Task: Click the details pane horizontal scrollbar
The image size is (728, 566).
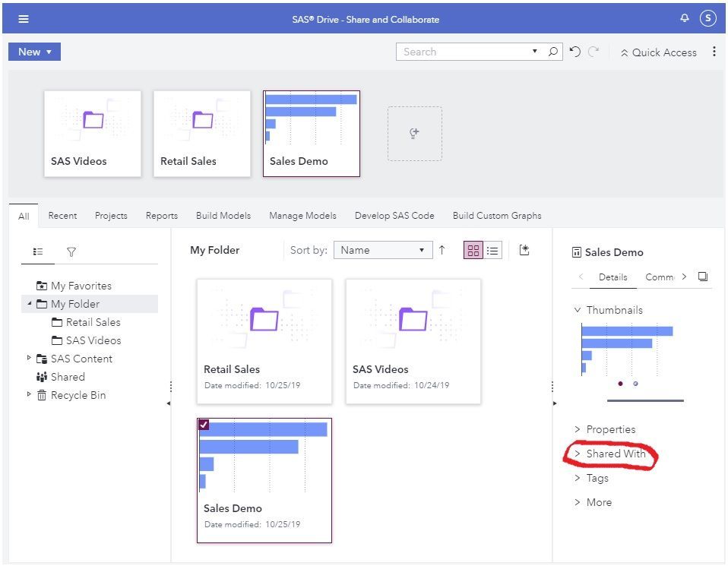Action: coord(645,400)
